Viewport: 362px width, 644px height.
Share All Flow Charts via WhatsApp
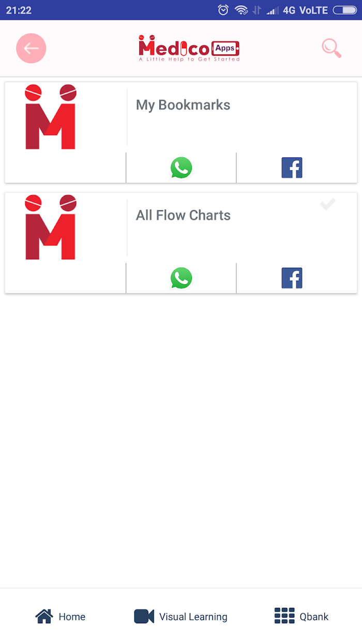pos(181,278)
